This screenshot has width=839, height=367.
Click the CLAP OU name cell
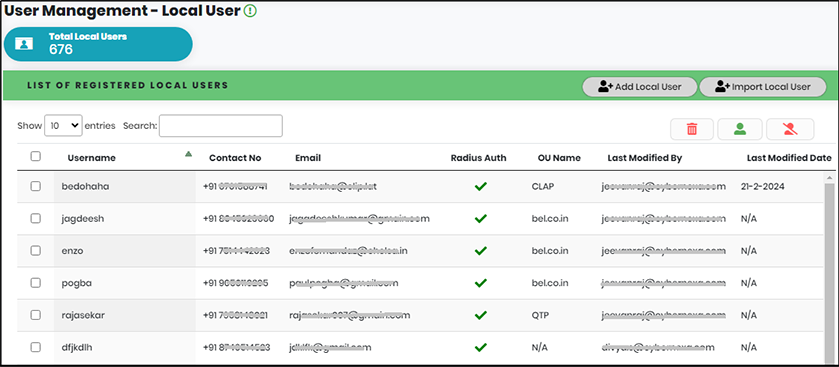543,186
